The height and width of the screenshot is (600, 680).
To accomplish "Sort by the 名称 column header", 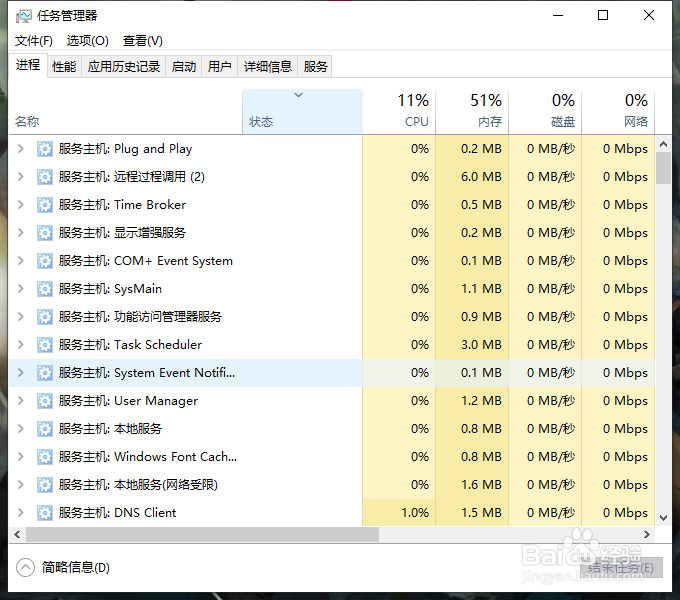I will point(125,112).
